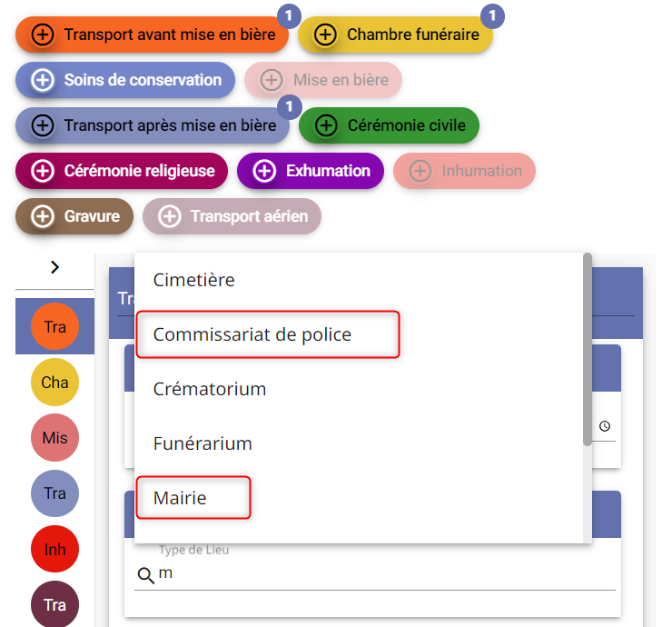Click plus icon on Exhumation chip
This screenshot has height=627, width=672.
[263, 171]
